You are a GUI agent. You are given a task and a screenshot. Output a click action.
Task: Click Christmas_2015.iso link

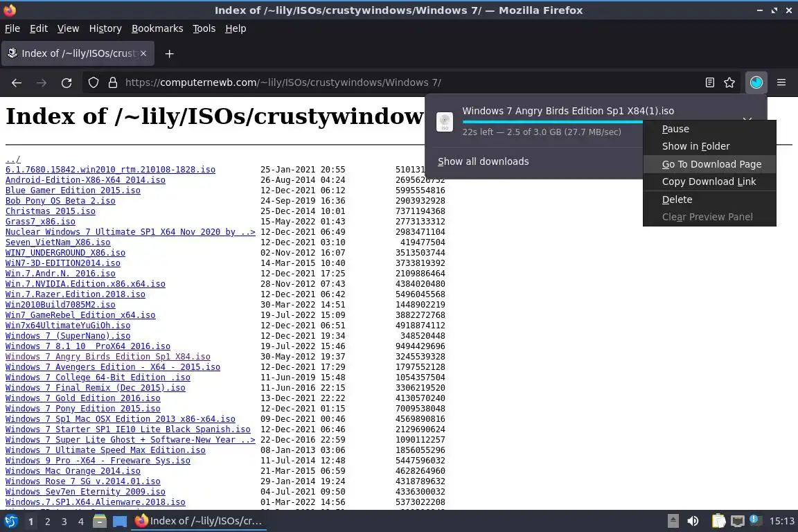tap(50, 211)
